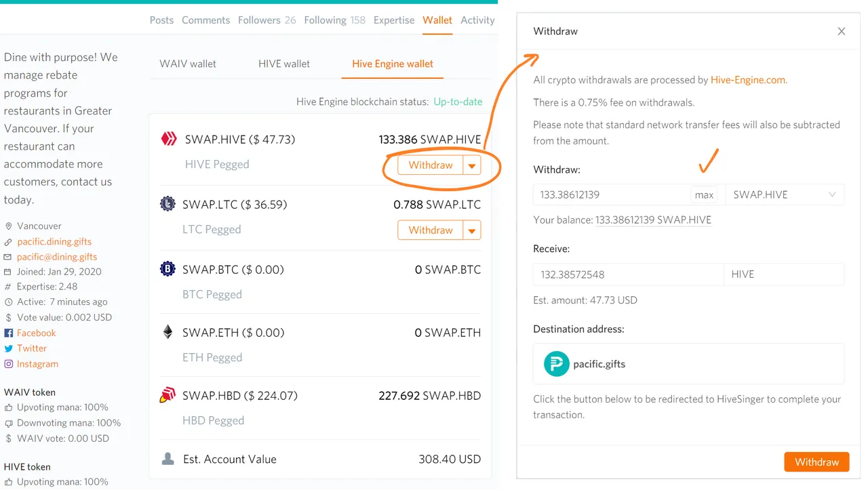Open the Activity tab
Viewport: 868px width, 490px height.
coord(477,20)
